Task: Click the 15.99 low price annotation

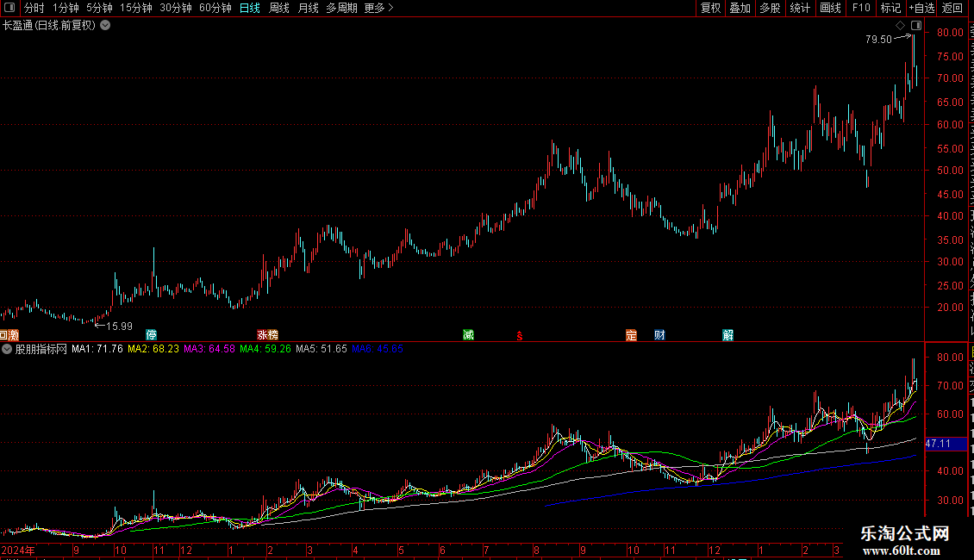Action: [119, 327]
